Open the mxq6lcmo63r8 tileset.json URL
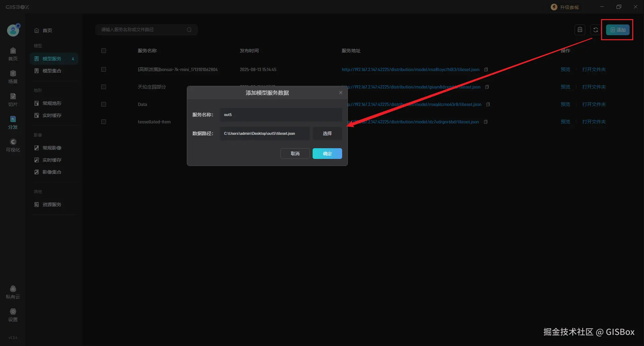Screen dimensions: 644x346 (415, 105)
